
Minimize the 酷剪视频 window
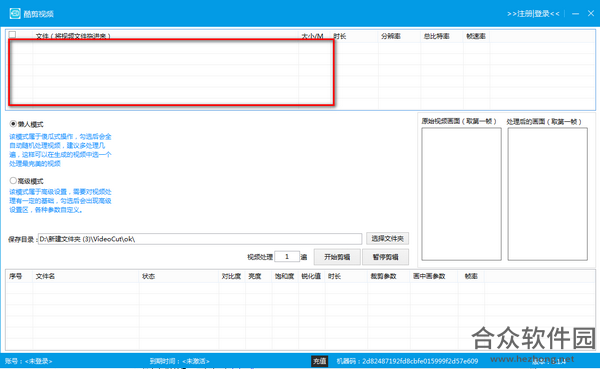[x=575, y=14]
